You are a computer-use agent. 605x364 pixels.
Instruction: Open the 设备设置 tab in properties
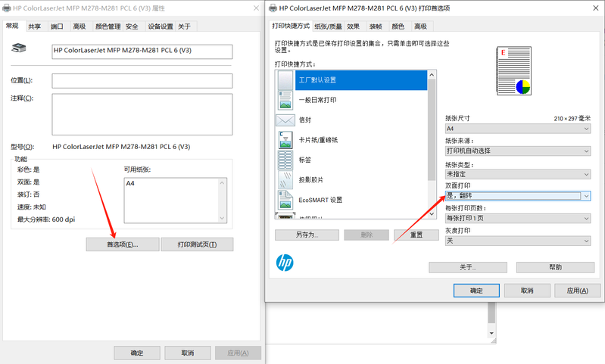tap(161, 26)
